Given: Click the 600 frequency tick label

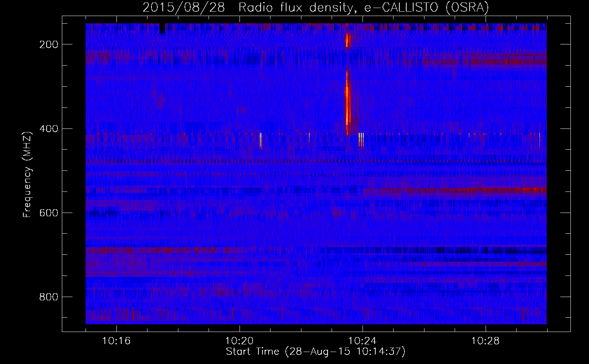Looking at the screenshot, I should 49,213.
